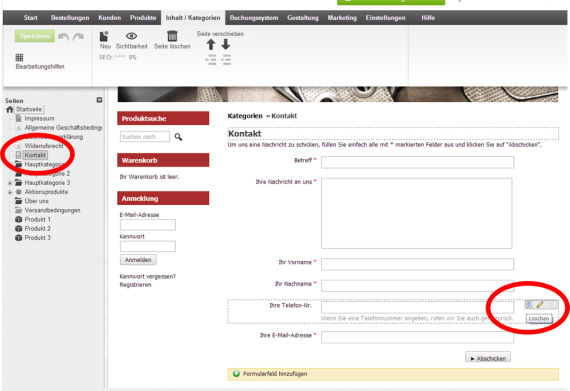Viewport: 570px width, 391px height.
Task: Select Widerrufsrecht in the page tree
Action: [x=44, y=146]
